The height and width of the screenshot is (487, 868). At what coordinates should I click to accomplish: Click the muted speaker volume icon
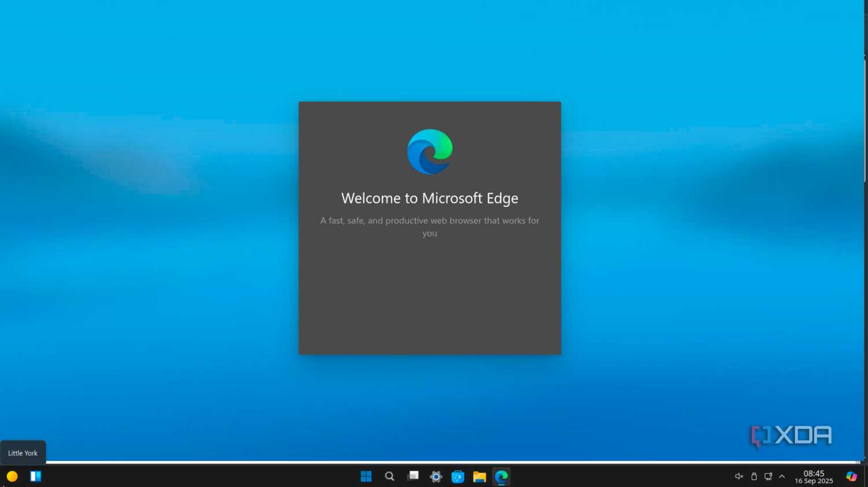[x=739, y=477]
